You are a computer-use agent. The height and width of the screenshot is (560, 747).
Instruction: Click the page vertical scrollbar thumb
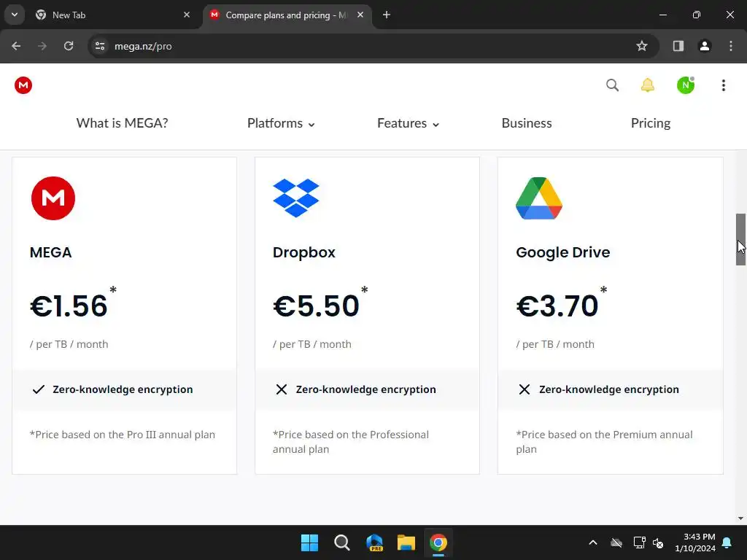(740, 239)
